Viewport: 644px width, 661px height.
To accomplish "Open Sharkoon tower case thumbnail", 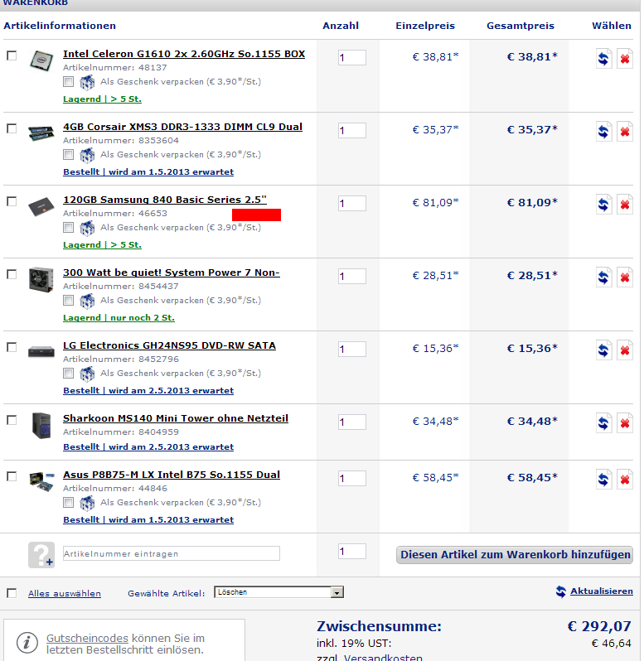I will (x=41, y=426).
